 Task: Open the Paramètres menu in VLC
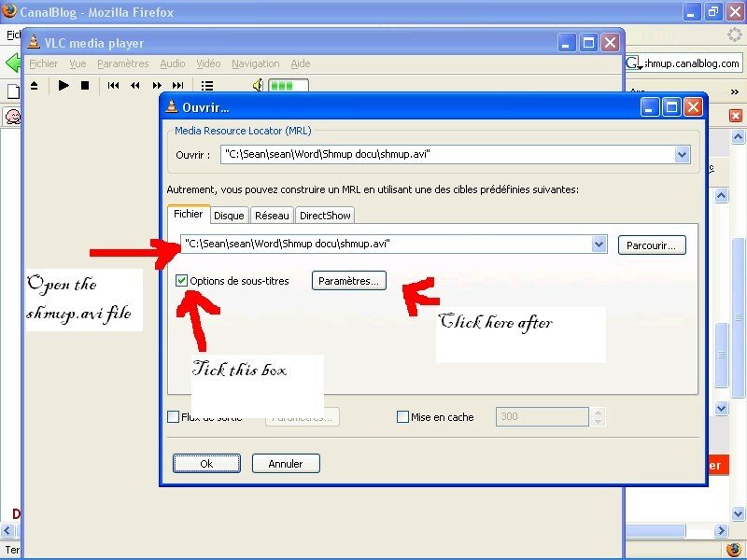pos(123,63)
